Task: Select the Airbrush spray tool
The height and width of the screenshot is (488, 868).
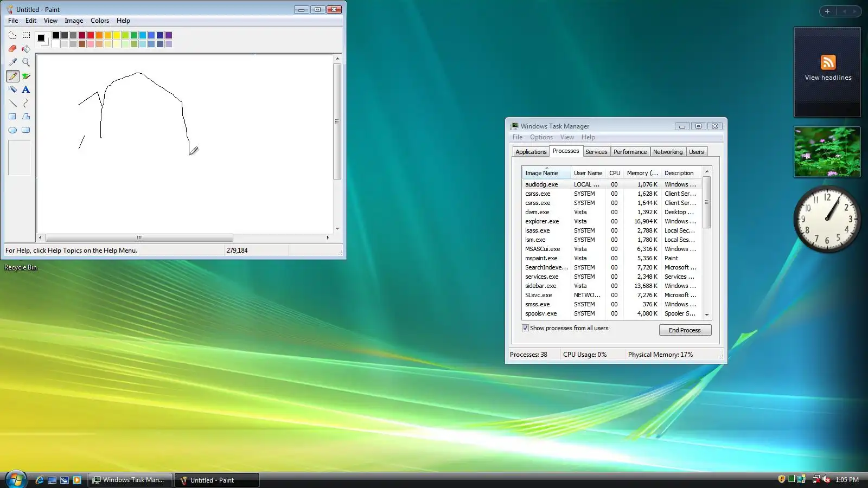Action: click(x=12, y=89)
